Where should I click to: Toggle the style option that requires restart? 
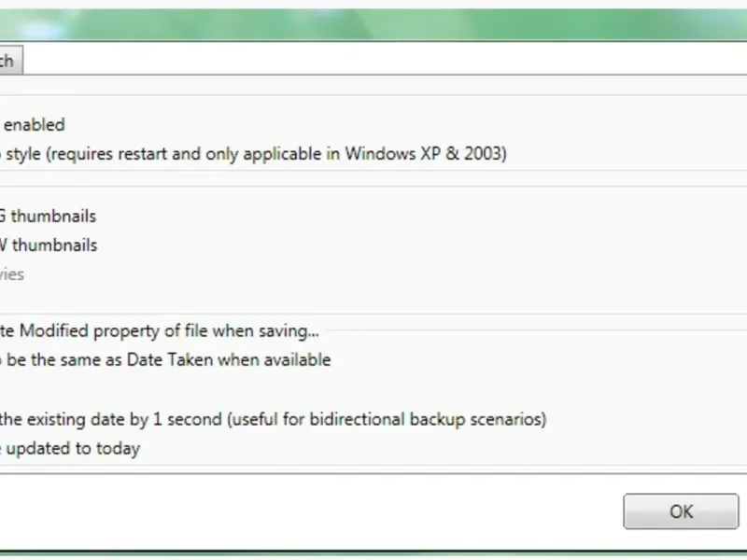tap(252, 153)
